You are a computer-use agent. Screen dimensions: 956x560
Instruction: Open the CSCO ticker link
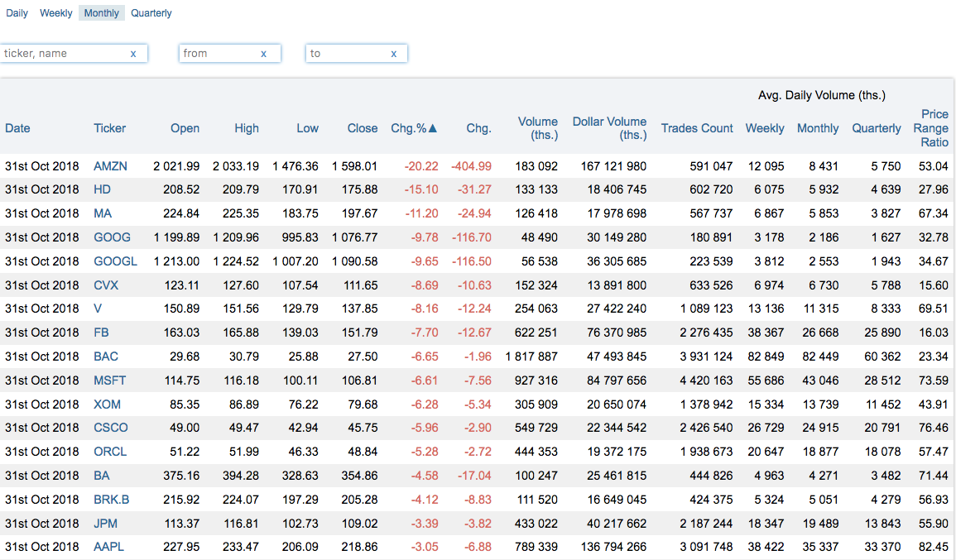(x=111, y=428)
